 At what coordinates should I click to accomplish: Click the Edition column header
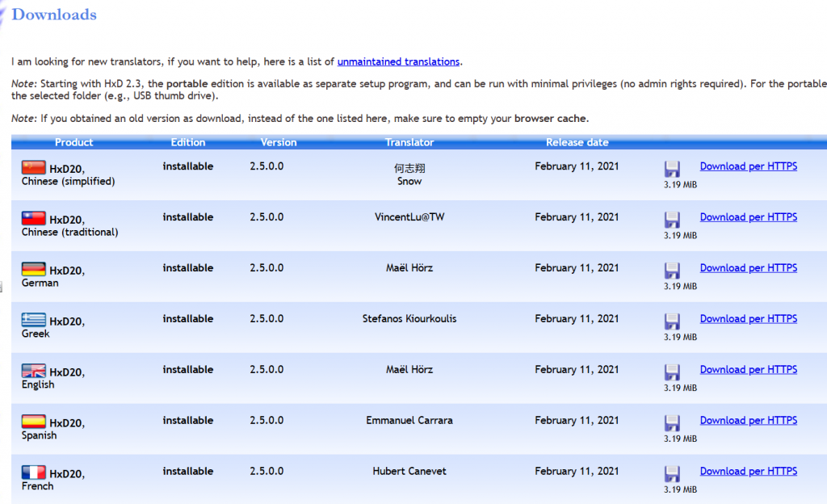coord(187,142)
